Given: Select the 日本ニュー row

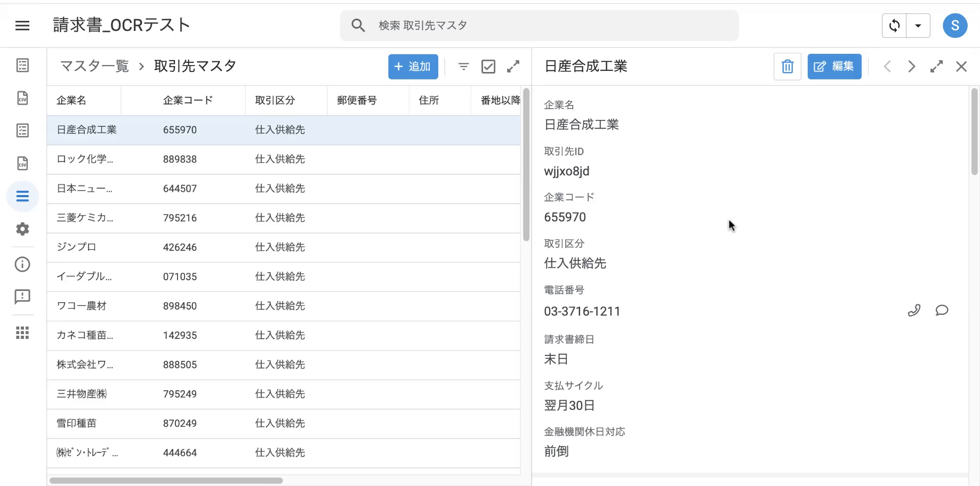Looking at the screenshot, I should [284, 189].
